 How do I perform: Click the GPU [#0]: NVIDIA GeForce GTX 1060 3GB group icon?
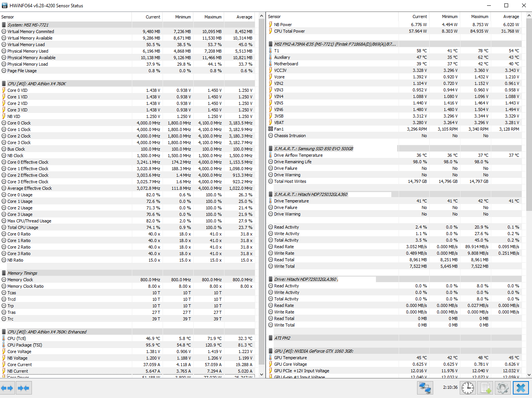tap(271, 351)
